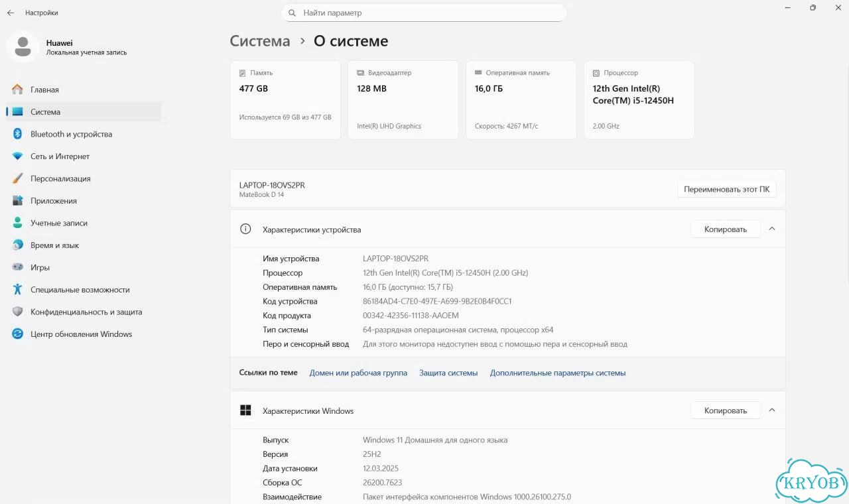This screenshot has width=849, height=504.
Task: Click the Память storage card icon
Action: tap(243, 73)
